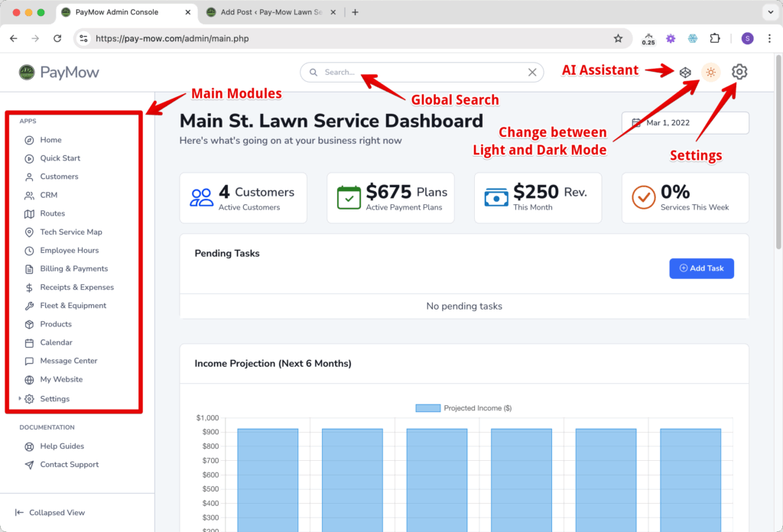Open the Mar 1, 2022 date picker

pyautogui.click(x=685, y=123)
